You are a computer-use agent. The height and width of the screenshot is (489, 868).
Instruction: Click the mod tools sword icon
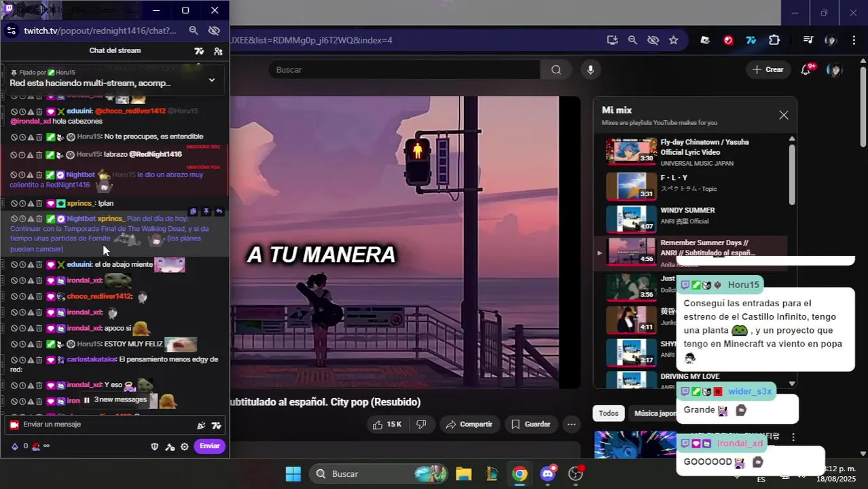pos(170,446)
